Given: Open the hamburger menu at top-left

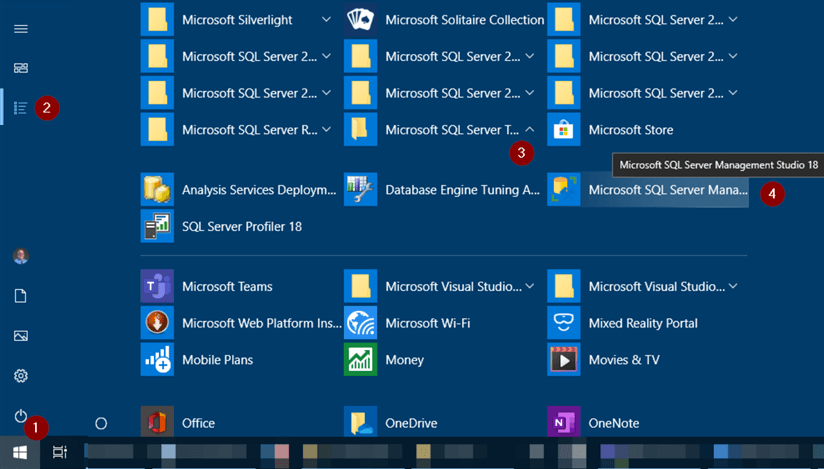Looking at the screenshot, I should pyautogui.click(x=20, y=29).
